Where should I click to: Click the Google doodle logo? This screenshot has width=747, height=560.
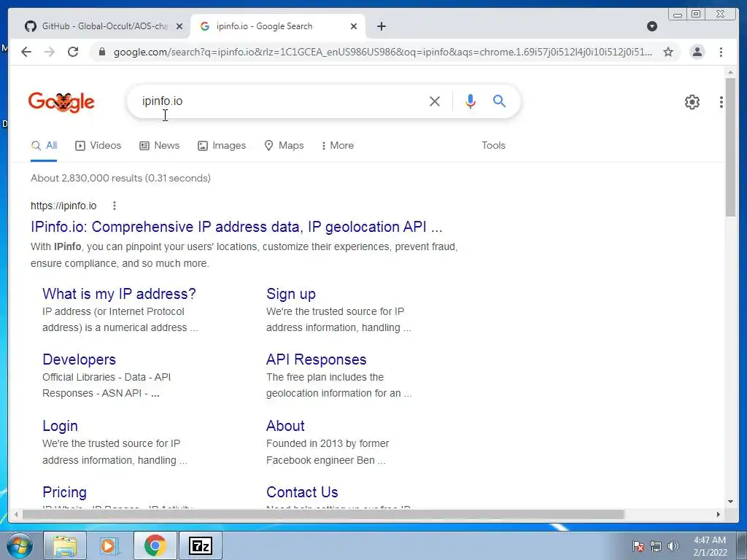click(x=61, y=102)
